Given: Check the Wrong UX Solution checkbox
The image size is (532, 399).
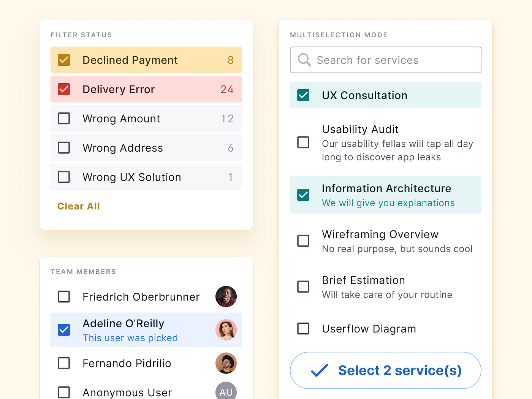Looking at the screenshot, I should click(x=64, y=177).
